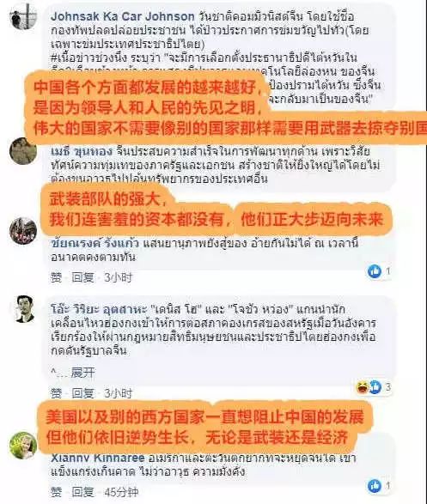Reply to the 45分钟 old comment

(82, 492)
